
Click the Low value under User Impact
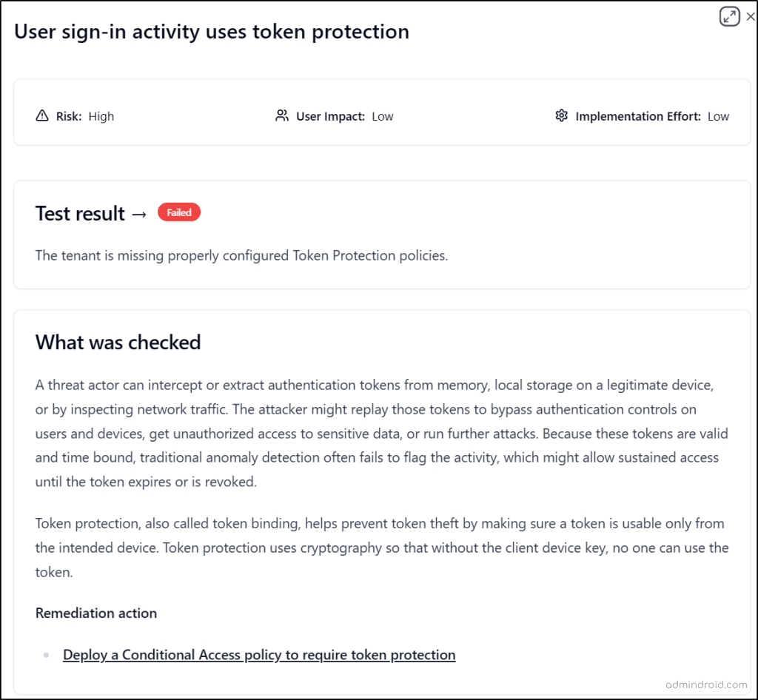pos(383,116)
